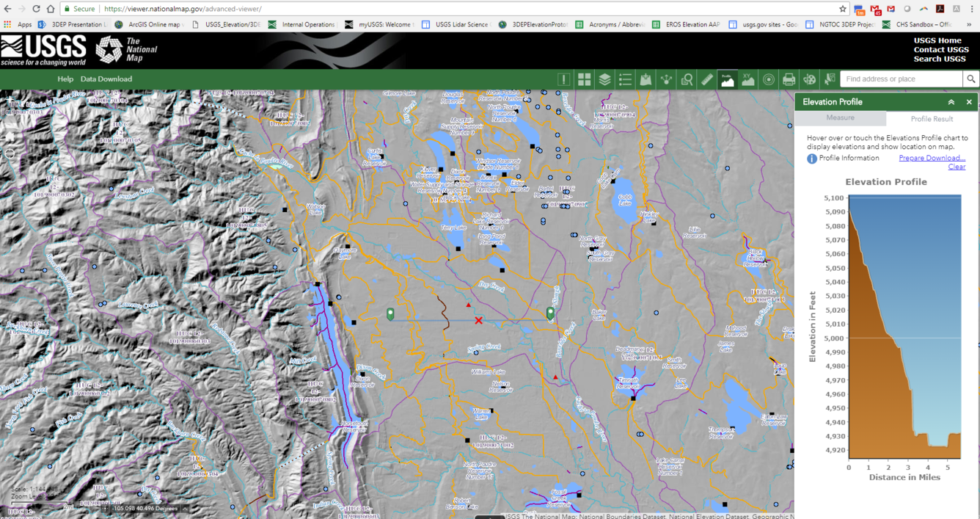The width and height of the screenshot is (980, 519).
Task: Select the ruler Measurement tool
Action: [x=707, y=79]
